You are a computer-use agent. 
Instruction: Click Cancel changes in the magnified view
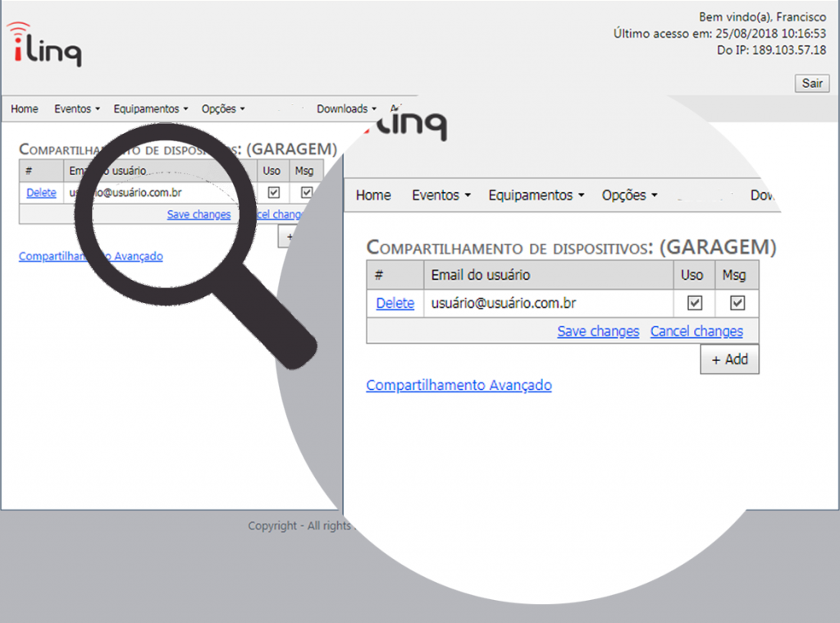click(x=696, y=332)
